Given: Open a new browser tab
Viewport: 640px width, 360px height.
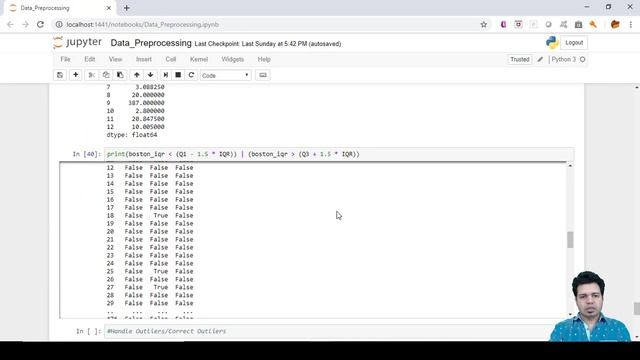Looking at the screenshot, I should [x=127, y=8].
